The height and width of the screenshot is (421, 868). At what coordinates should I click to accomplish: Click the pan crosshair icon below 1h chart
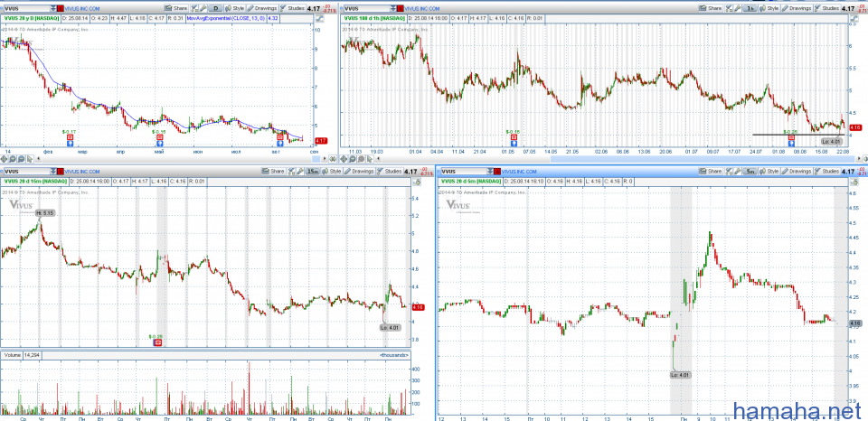344,159
